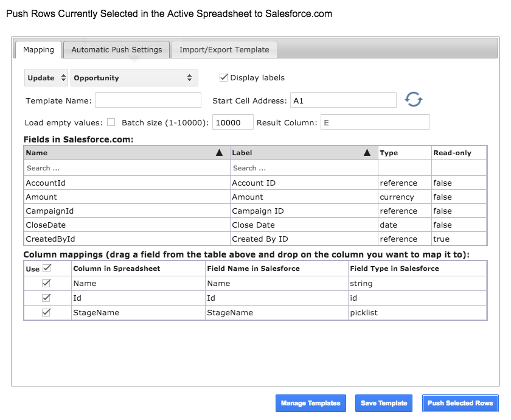Click the Name column search box
This screenshot has height=420, width=511.
(x=127, y=168)
